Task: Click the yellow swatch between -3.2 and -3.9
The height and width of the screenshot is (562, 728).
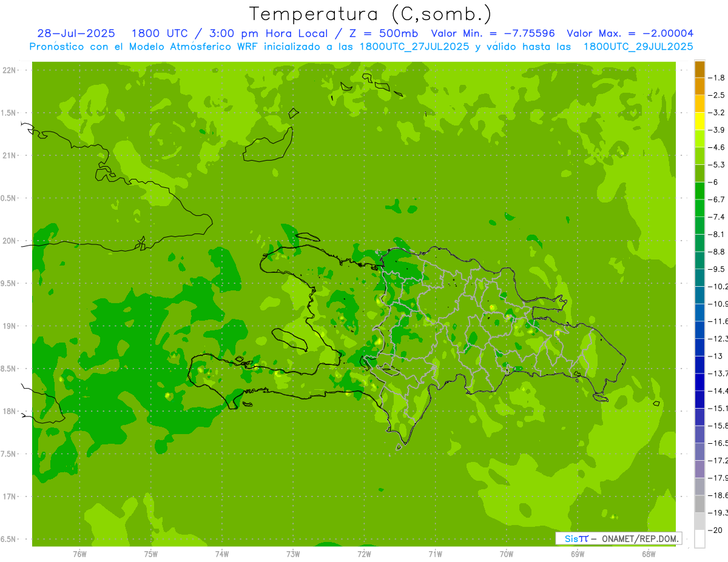Action: [x=699, y=121]
